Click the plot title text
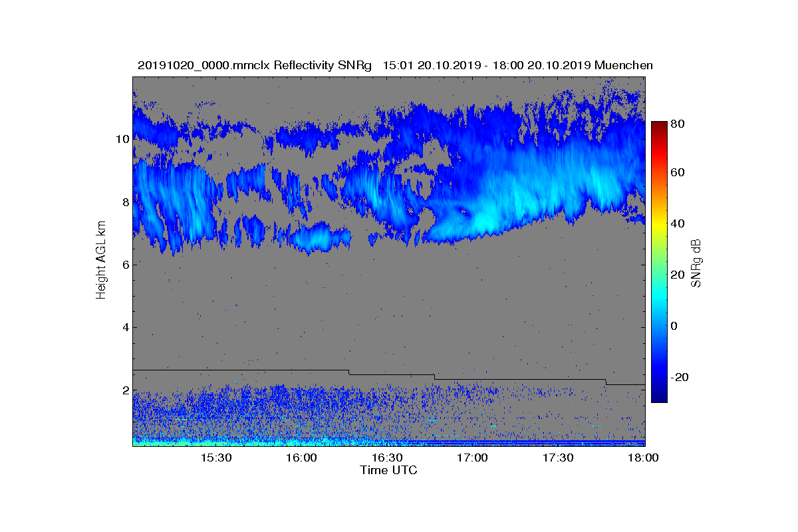 click(x=395, y=65)
